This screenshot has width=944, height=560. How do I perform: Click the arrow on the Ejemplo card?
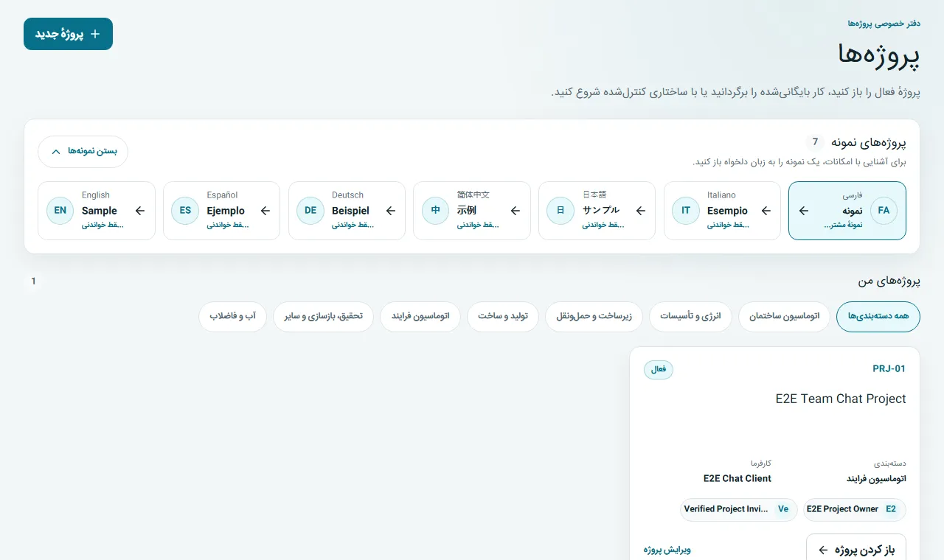coord(265,211)
